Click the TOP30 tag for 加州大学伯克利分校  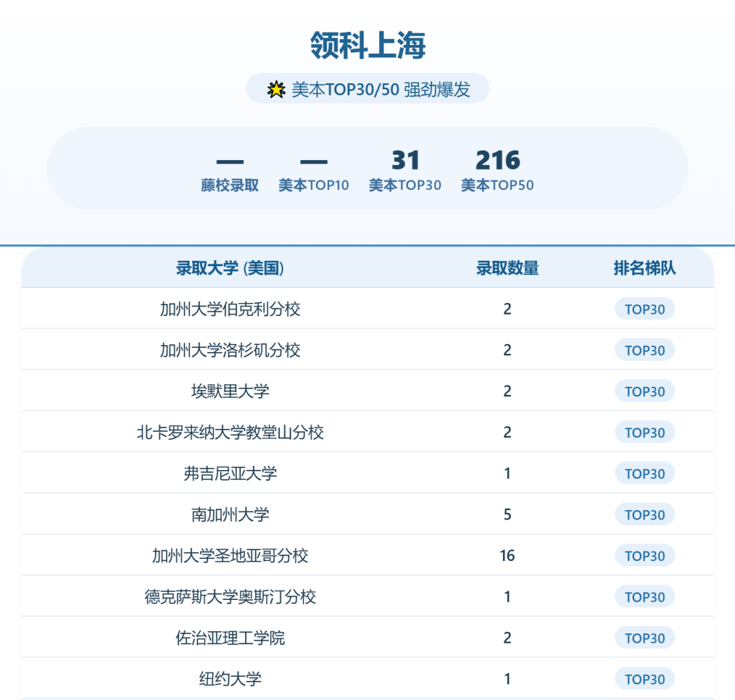pos(645,309)
